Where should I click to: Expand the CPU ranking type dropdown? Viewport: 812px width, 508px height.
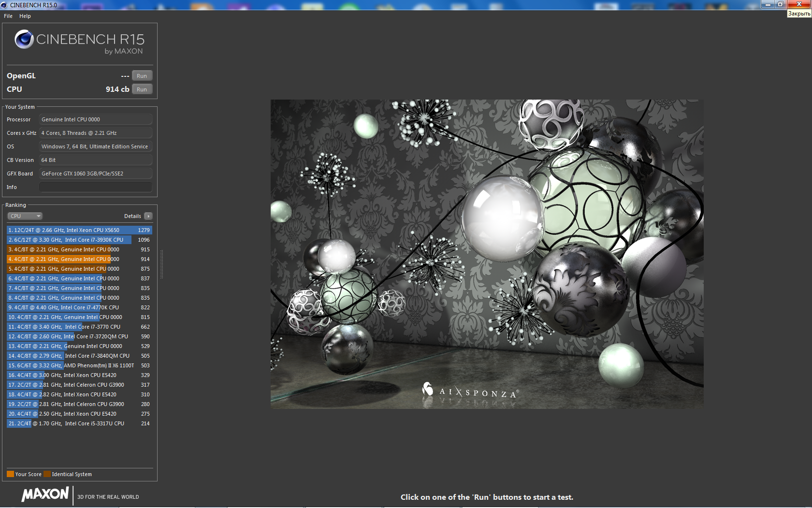coord(25,216)
